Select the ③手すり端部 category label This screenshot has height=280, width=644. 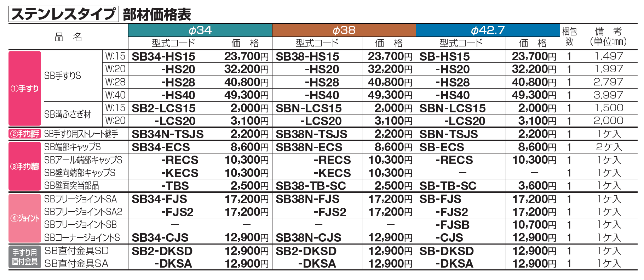tap(25, 166)
